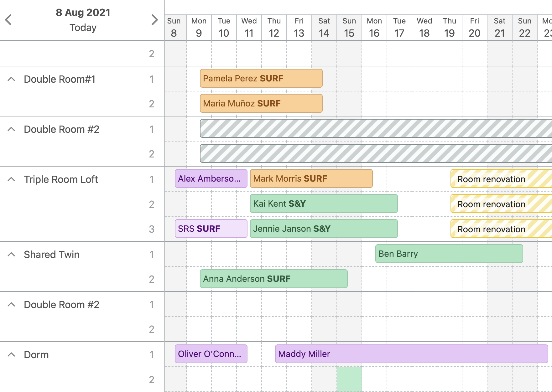This screenshot has width=552, height=392.
Task: Open the Anna Anderson SURF booking
Action: pyautogui.click(x=273, y=278)
